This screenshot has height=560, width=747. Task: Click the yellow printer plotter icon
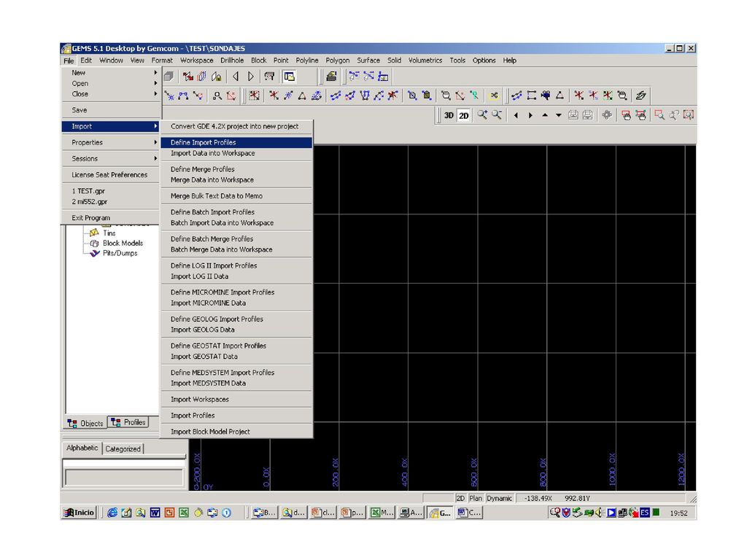tap(332, 76)
